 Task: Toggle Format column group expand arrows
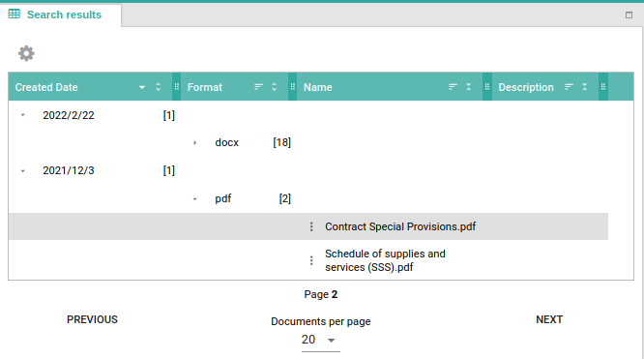[275, 87]
